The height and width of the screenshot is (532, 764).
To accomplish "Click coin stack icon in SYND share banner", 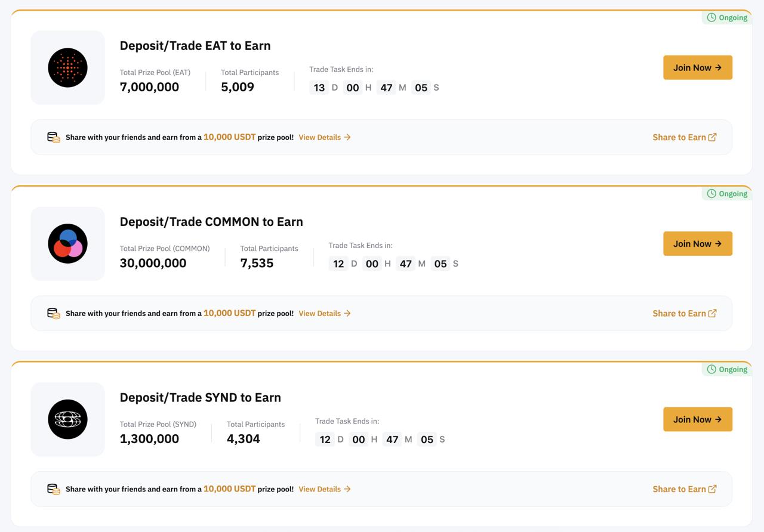I will 54,489.
